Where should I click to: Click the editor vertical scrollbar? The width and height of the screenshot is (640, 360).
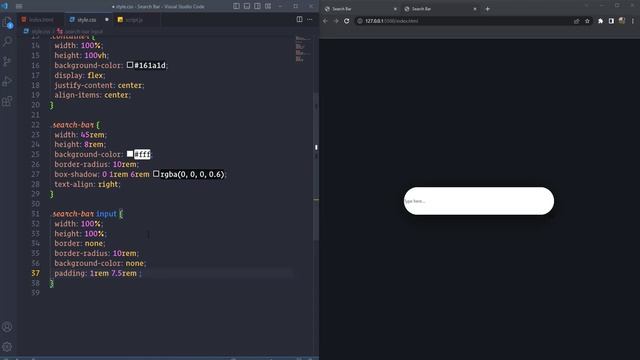[316, 167]
